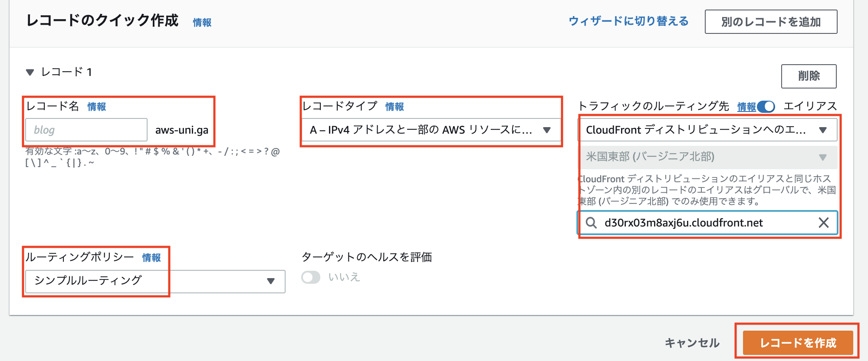The height and width of the screenshot is (361, 868).
Task: Click the magnifier icon in distribution field
Action: [591, 223]
